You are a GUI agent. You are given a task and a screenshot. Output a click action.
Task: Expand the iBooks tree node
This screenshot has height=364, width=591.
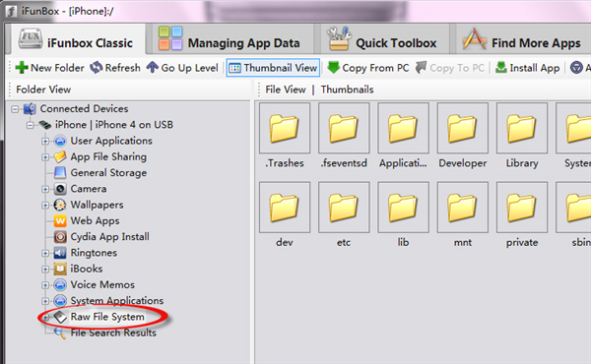(x=45, y=270)
